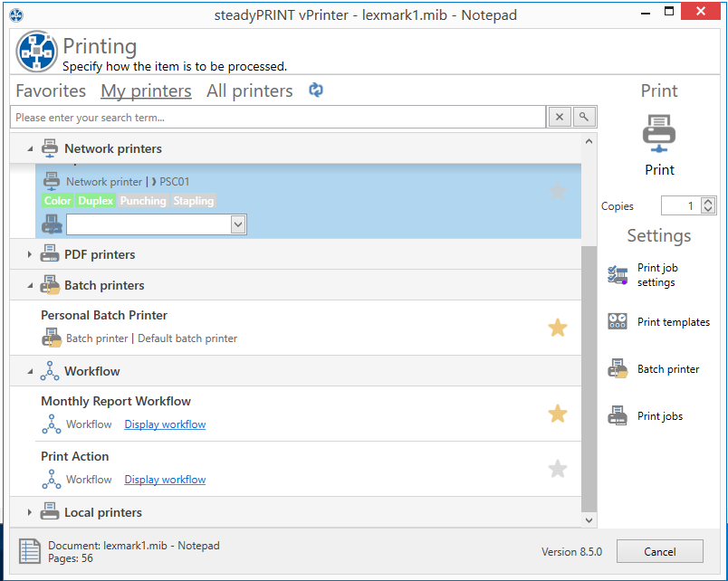This screenshot has width=728, height=581.
Task: Click the green Color tag
Action: (58, 201)
